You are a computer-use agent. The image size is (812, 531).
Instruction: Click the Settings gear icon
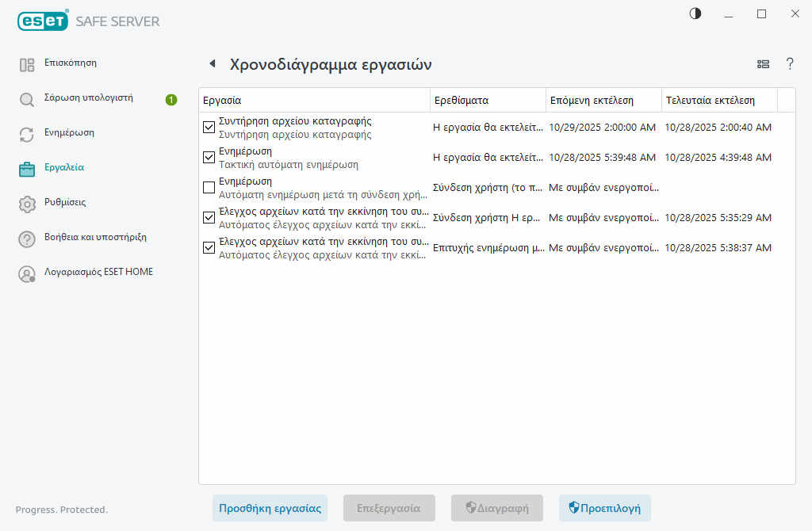tap(27, 204)
